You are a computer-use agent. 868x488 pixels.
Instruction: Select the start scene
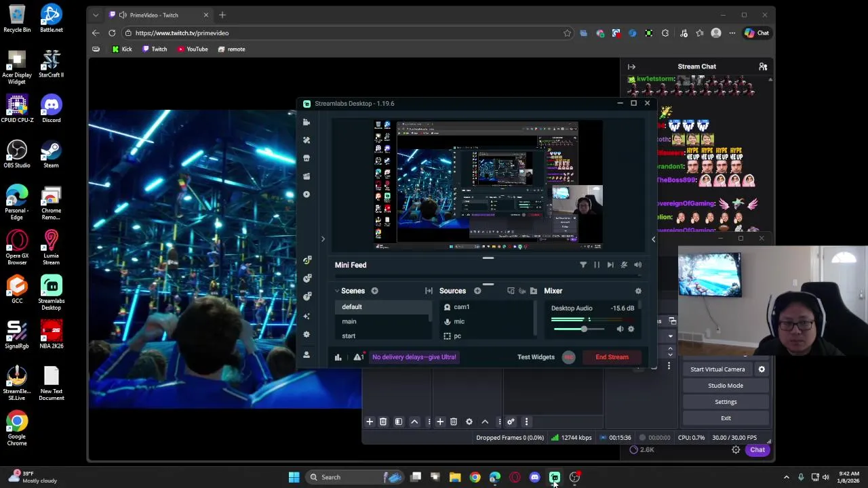382,336
